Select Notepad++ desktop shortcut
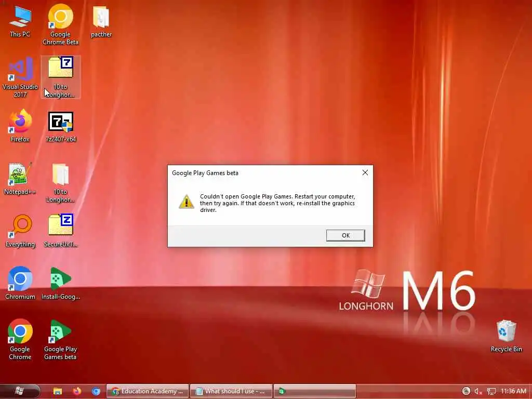Image resolution: width=532 pixels, height=399 pixels. (20, 179)
